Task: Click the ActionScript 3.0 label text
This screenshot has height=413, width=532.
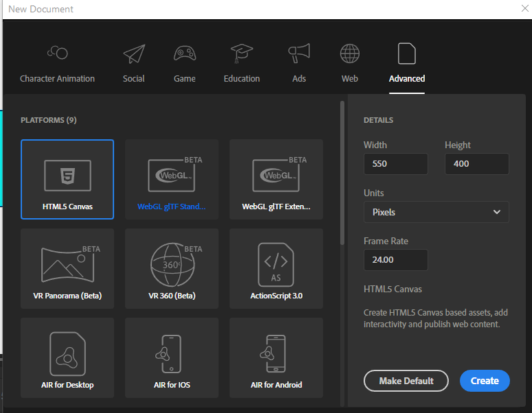Action: click(277, 296)
